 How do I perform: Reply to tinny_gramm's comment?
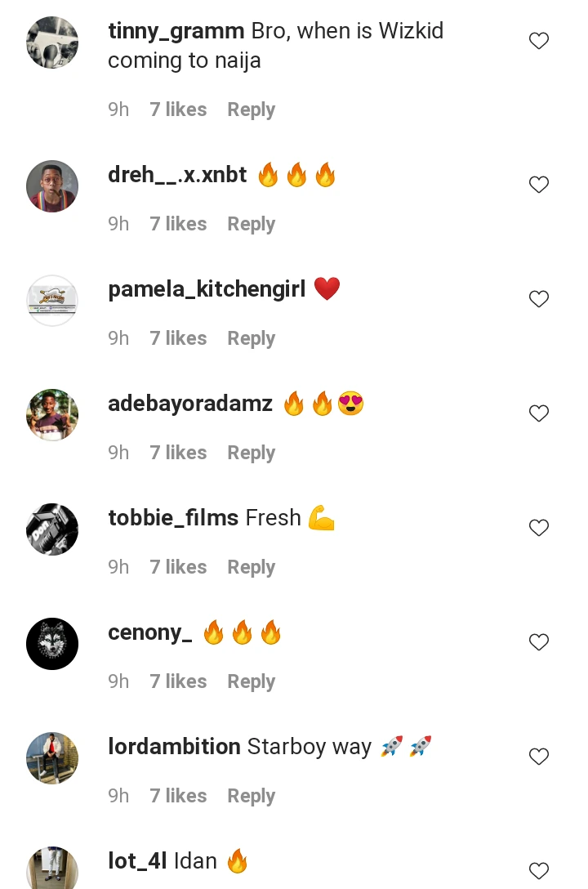click(251, 110)
